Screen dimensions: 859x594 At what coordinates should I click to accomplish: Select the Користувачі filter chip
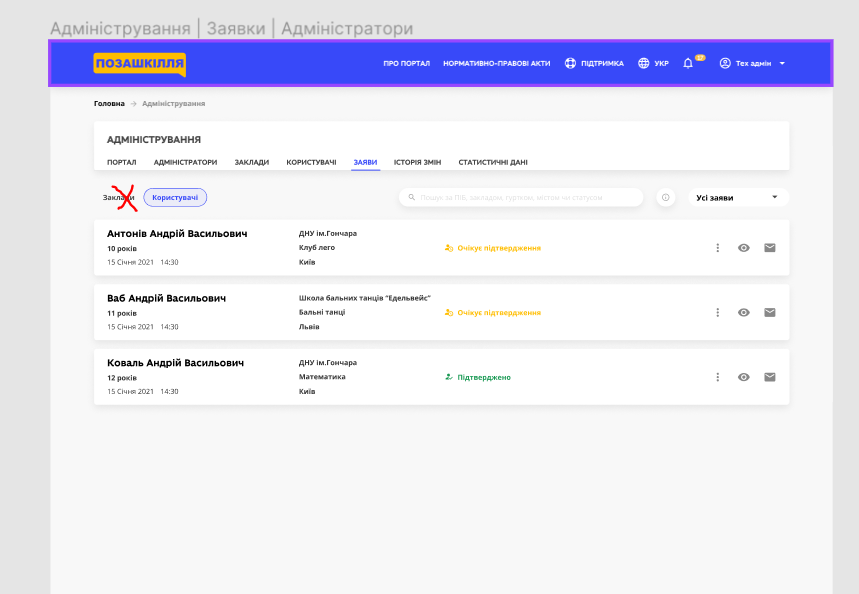tap(175, 196)
